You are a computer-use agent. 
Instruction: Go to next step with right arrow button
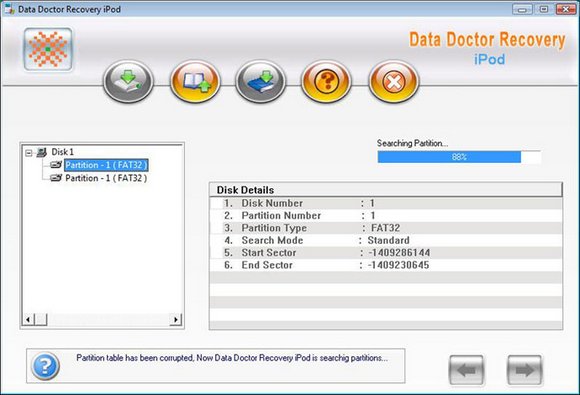pos(525,370)
